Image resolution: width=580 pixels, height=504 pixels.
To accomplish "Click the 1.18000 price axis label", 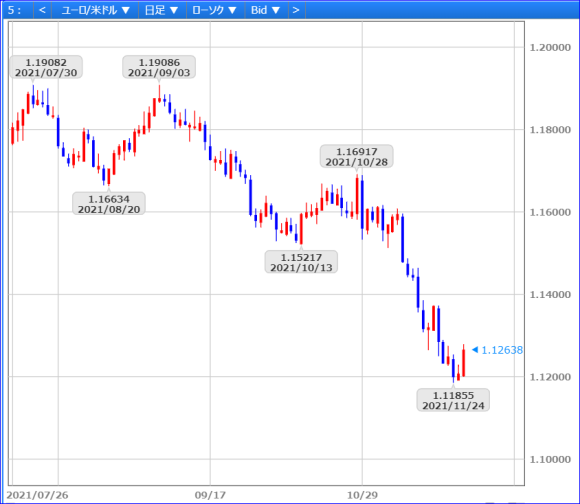I will [x=550, y=130].
